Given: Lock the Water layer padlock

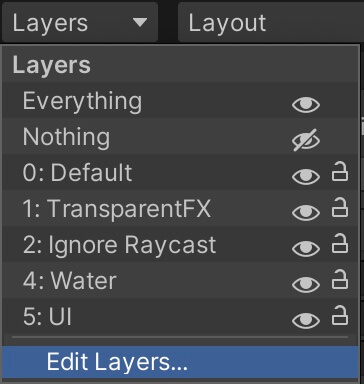Looking at the screenshot, I should tap(340, 280).
